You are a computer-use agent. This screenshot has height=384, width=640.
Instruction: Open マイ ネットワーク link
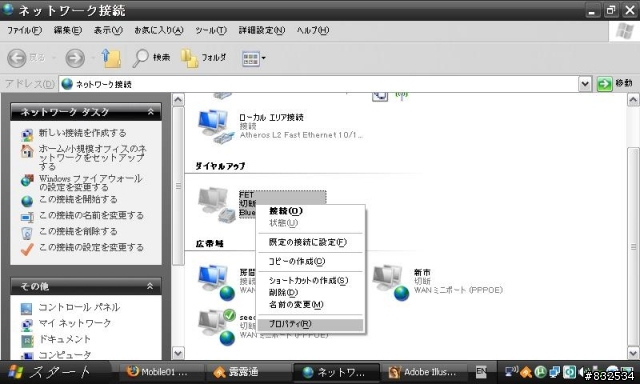(75, 323)
